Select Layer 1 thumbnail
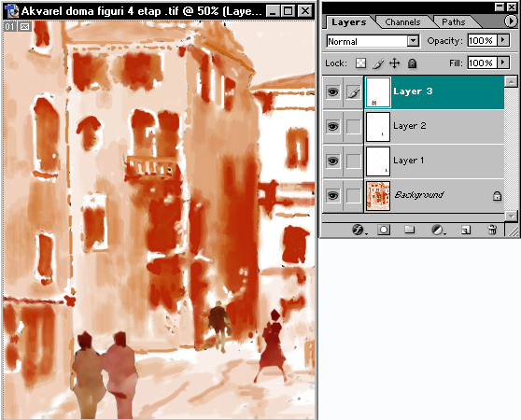521x420 pixels. coord(378,161)
